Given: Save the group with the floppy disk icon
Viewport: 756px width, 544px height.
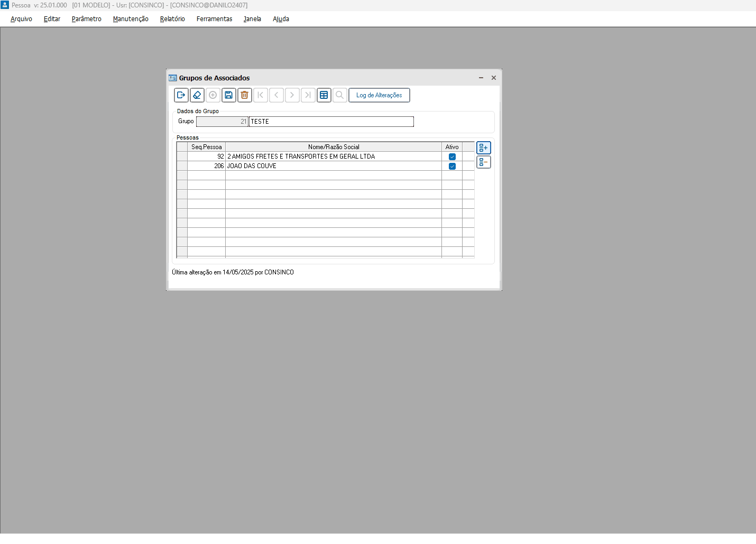Looking at the screenshot, I should click(x=229, y=95).
